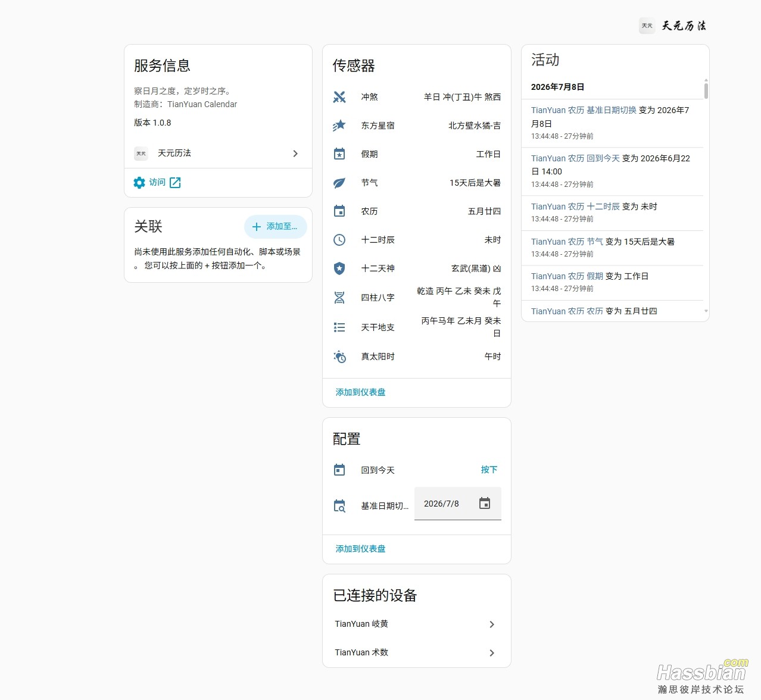Click the external link icon next to 访问
761x700 pixels.
[175, 183]
